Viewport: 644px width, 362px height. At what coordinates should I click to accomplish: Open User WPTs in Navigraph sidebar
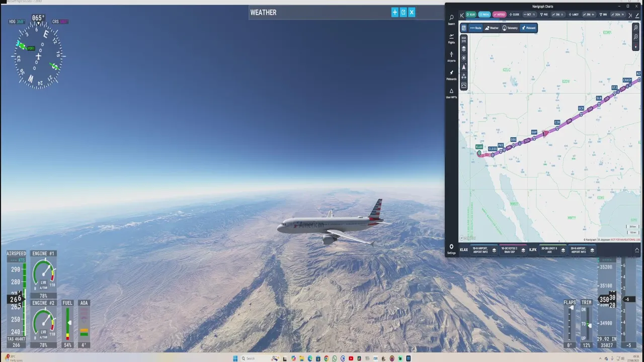point(451,93)
